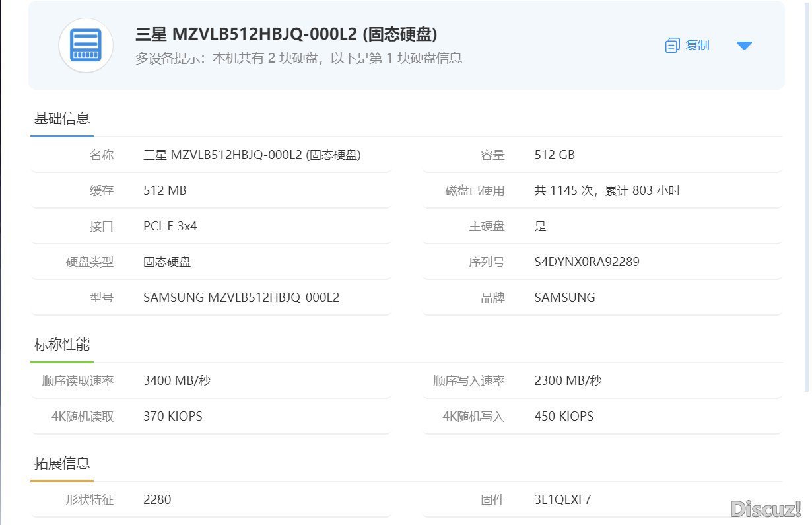The height and width of the screenshot is (525, 812).
Task: Click the 接口 field label
Action: 102,227
